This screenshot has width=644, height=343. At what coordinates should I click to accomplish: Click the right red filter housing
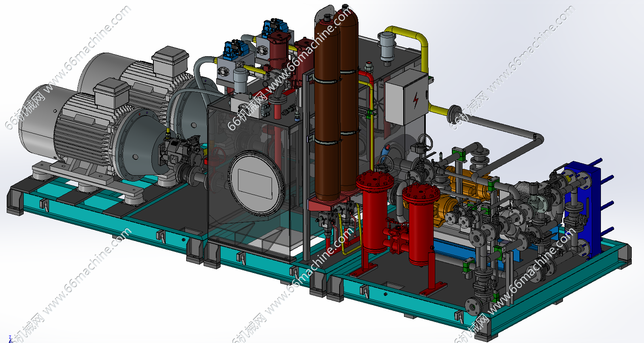[420, 226]
